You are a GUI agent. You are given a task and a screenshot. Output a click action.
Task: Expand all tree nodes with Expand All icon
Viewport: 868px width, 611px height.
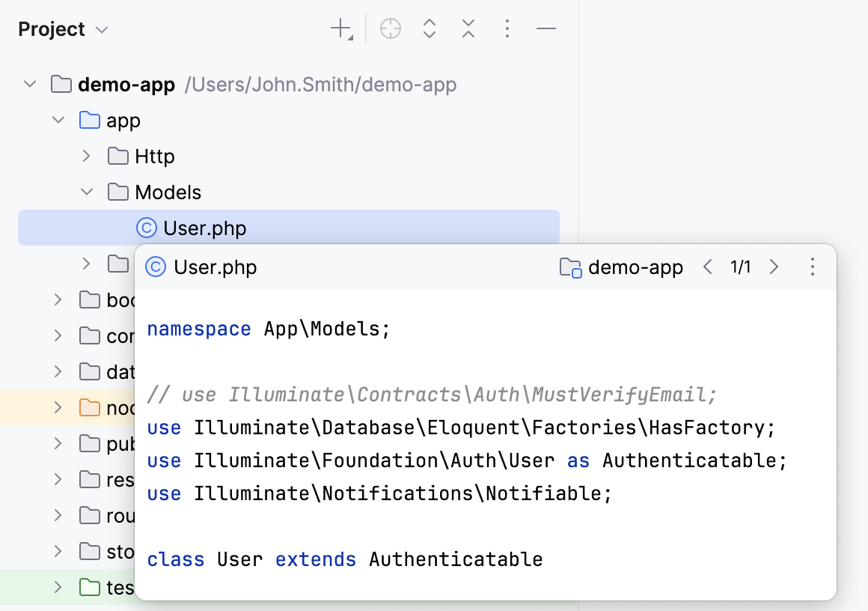click(x=429, y=28)
